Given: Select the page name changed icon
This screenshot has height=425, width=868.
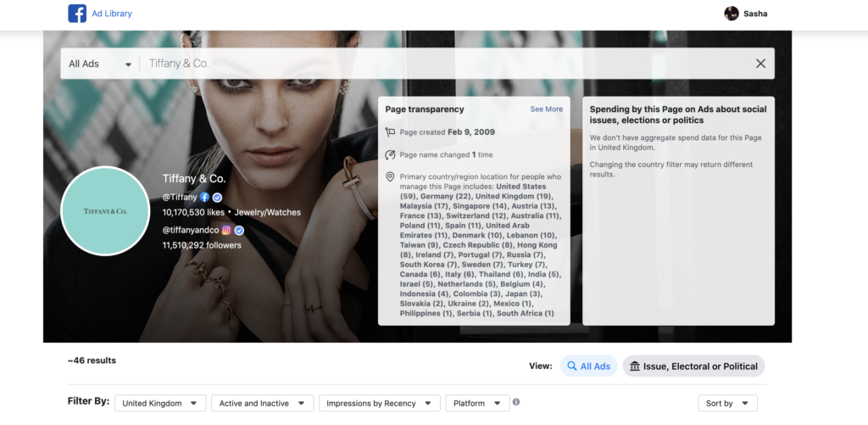Looking at the screenshot, I should 390,154.
